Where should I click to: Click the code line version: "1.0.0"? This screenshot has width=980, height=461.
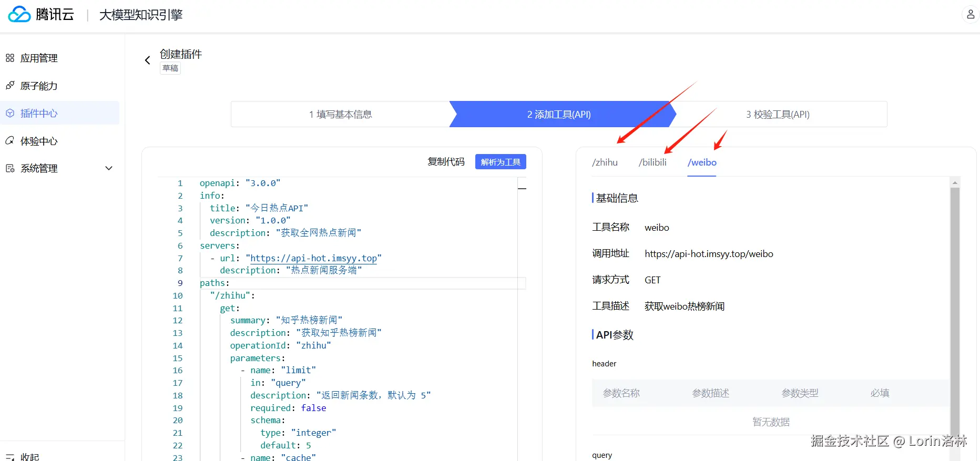[250, 221]
